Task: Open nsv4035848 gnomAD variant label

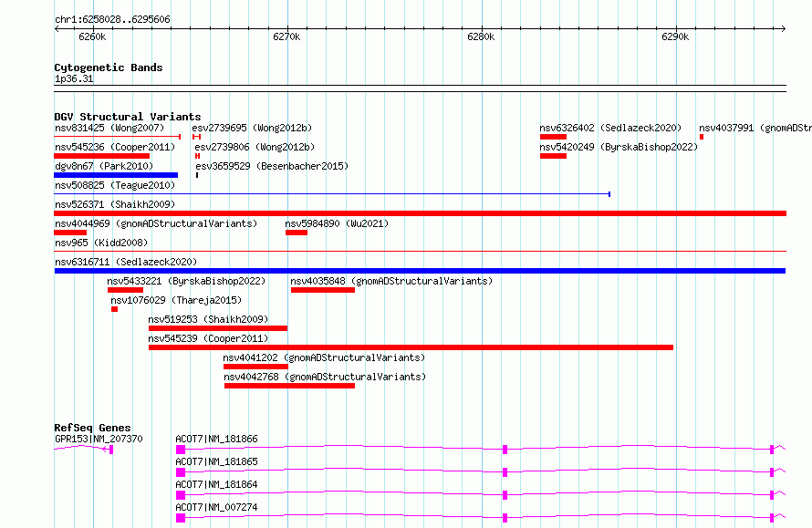Action: [391, 281]
